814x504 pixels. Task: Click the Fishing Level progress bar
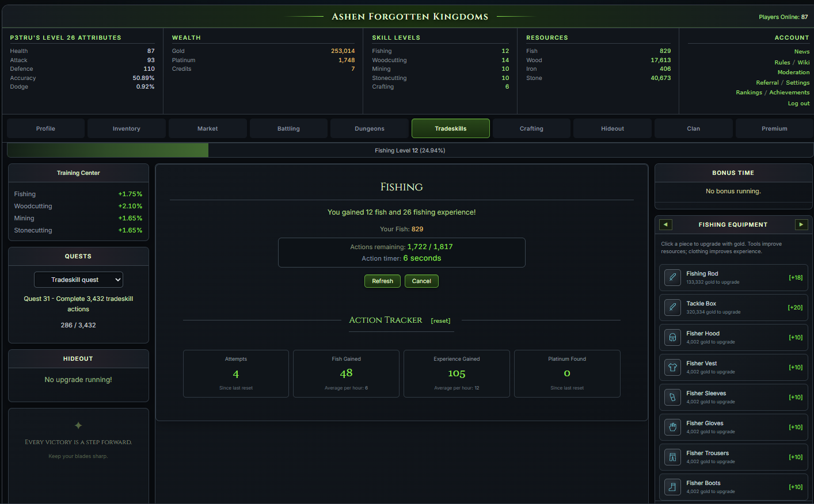pyautogui.click(x=410, y=150)
